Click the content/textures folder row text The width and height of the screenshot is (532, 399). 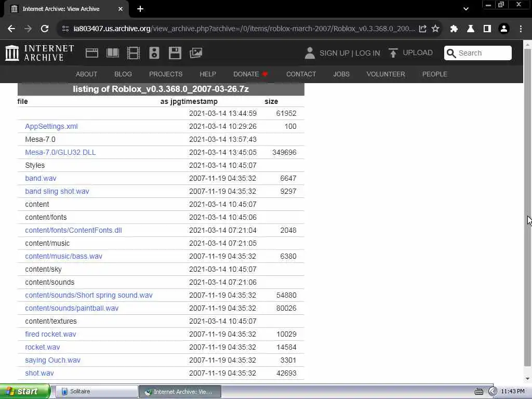click(x=51, y=321)
